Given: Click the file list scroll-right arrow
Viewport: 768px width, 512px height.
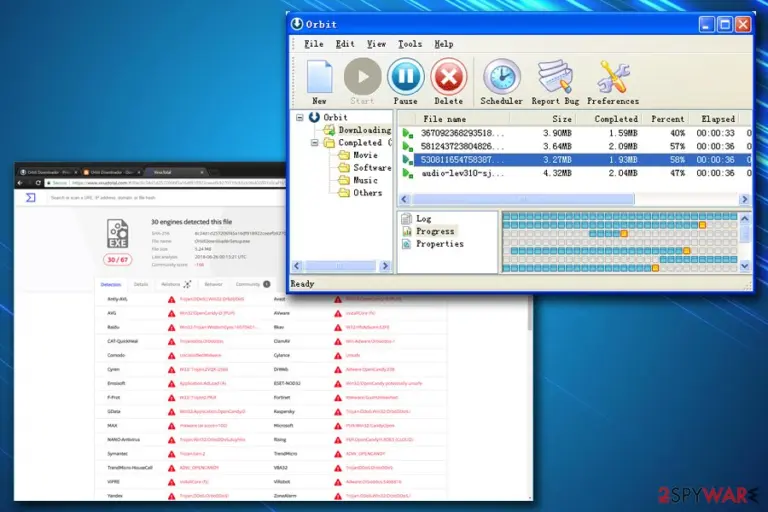Looking at the screenshot, I should coord(744,199).
